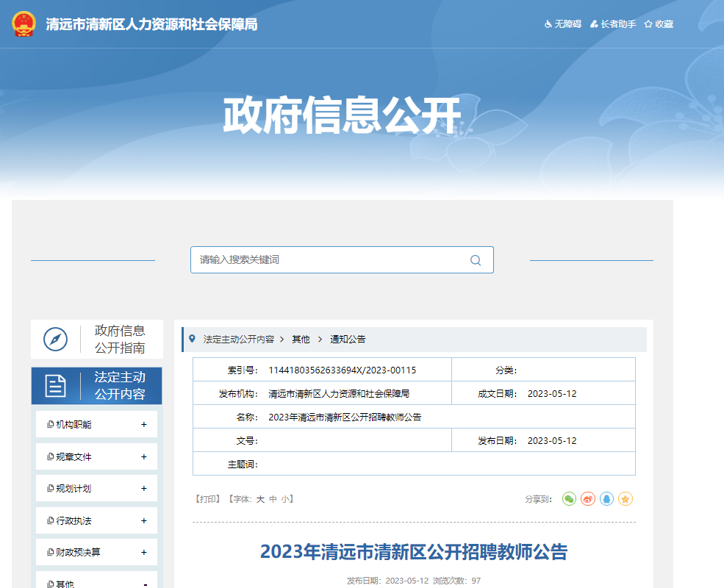Share to QZone star icon

coord(626,499)
